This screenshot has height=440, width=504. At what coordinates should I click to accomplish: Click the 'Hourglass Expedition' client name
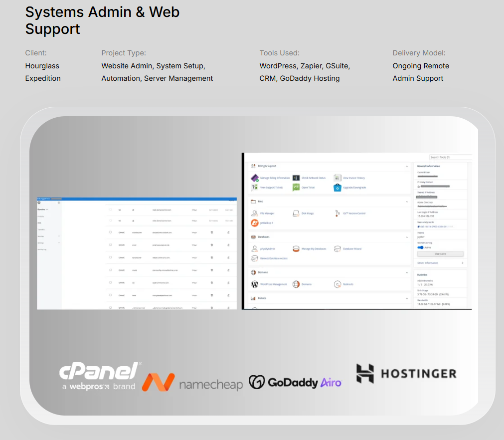43,72
